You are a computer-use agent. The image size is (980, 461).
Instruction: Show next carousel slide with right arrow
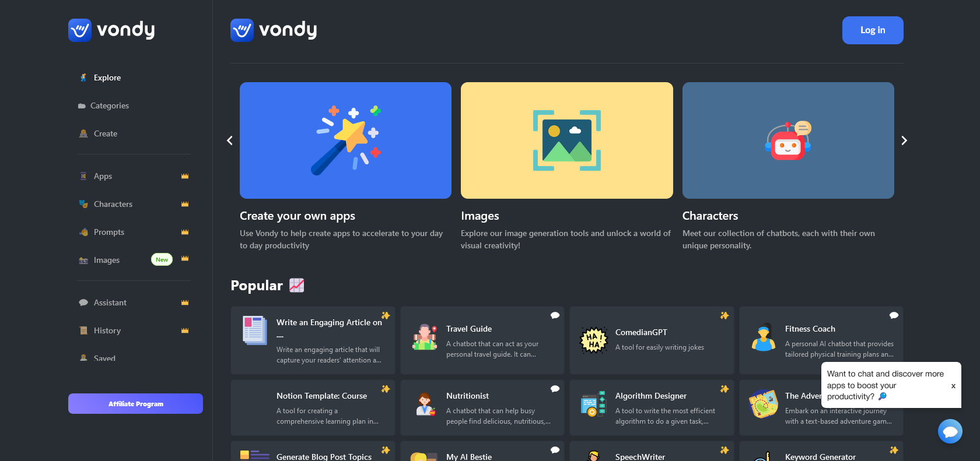click(x=904, y=140)
